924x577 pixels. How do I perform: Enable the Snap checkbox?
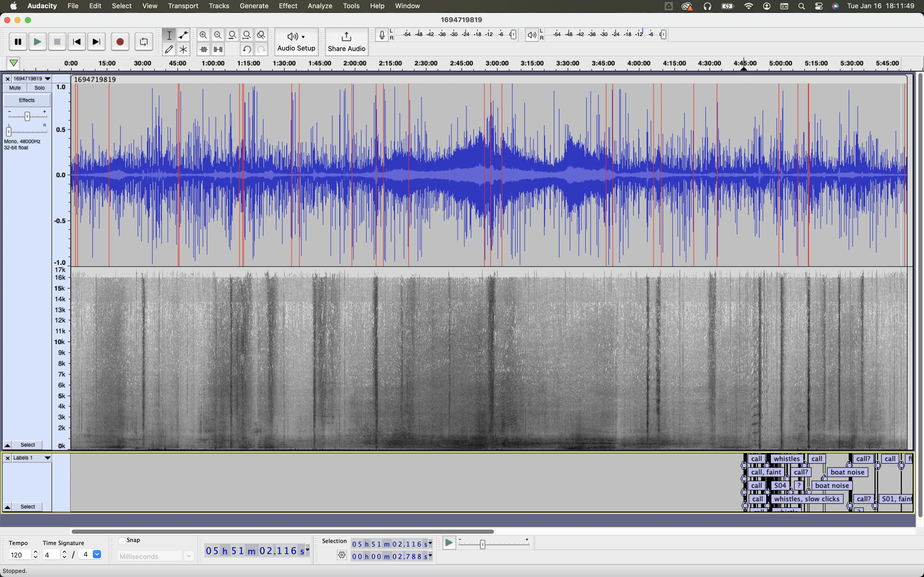pos(122,540)
